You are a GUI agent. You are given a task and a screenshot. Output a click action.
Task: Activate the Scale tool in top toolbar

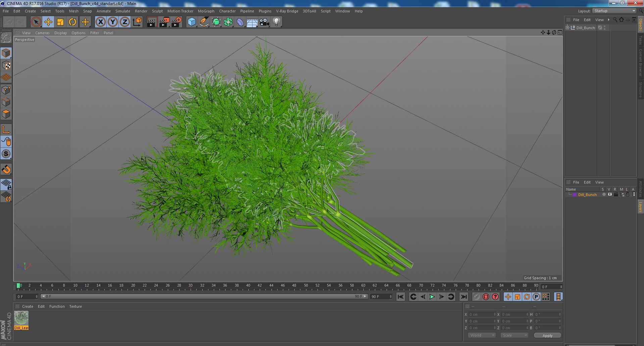pos(60,22)
